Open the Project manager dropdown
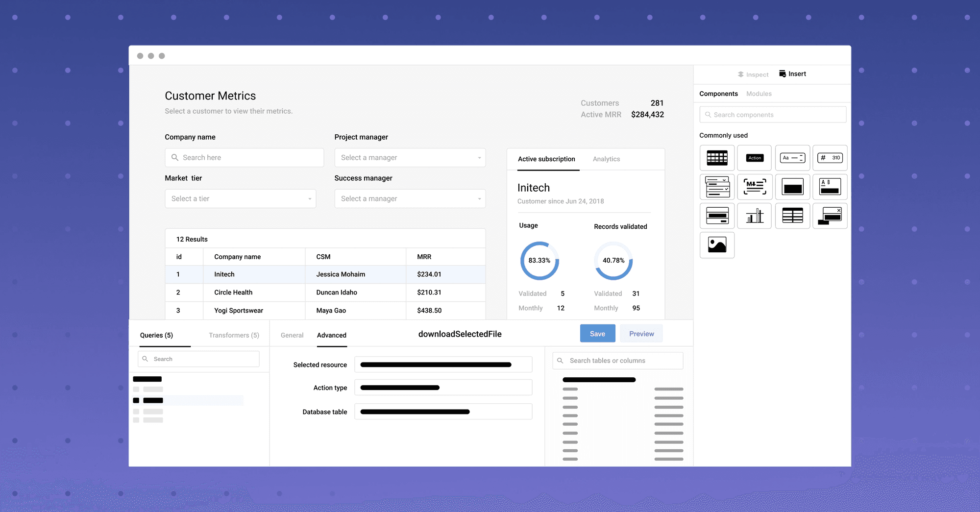This screenshot has width=980, height=512. [410, 157]
